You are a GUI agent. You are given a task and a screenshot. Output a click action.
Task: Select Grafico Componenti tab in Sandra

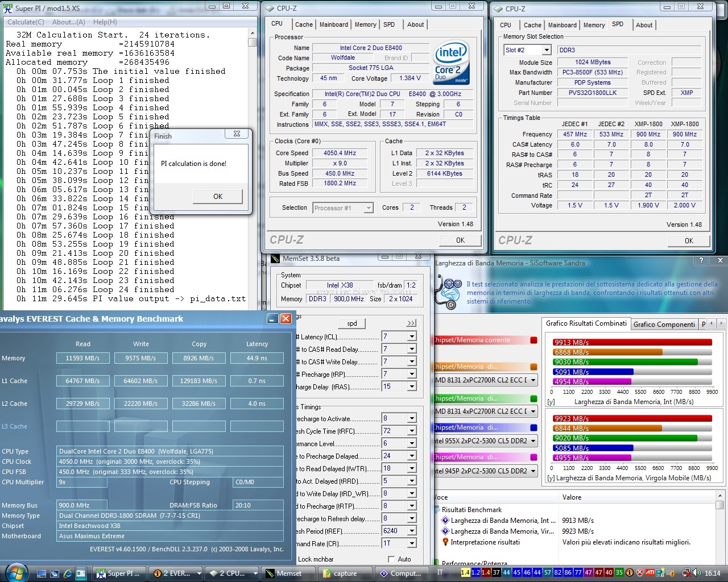point(664,324)
